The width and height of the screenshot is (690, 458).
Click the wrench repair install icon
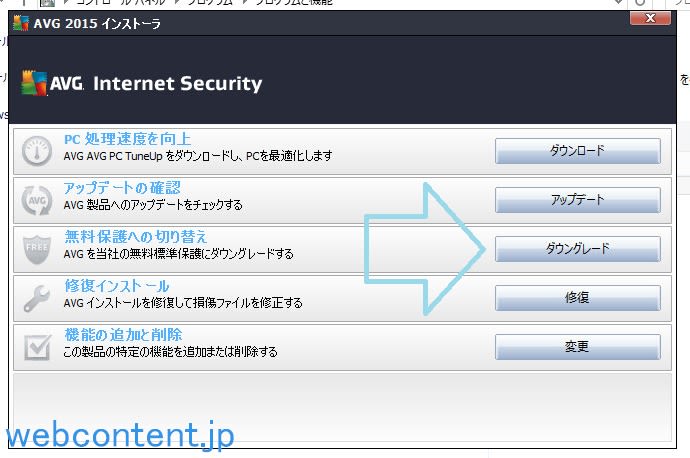coord(38,295)
